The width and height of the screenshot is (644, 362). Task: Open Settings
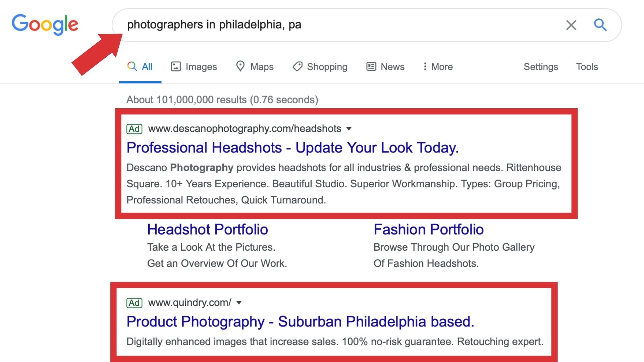click(x=541, y=67)
